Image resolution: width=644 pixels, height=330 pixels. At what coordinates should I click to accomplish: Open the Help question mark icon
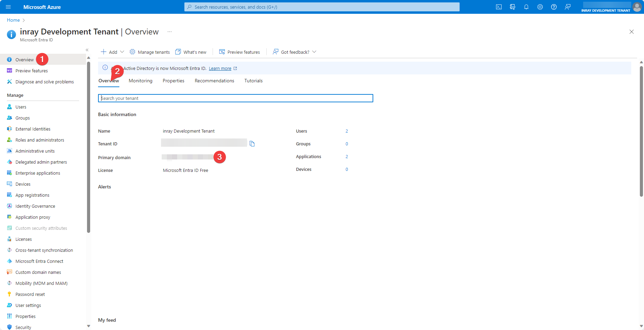point(554,7)
